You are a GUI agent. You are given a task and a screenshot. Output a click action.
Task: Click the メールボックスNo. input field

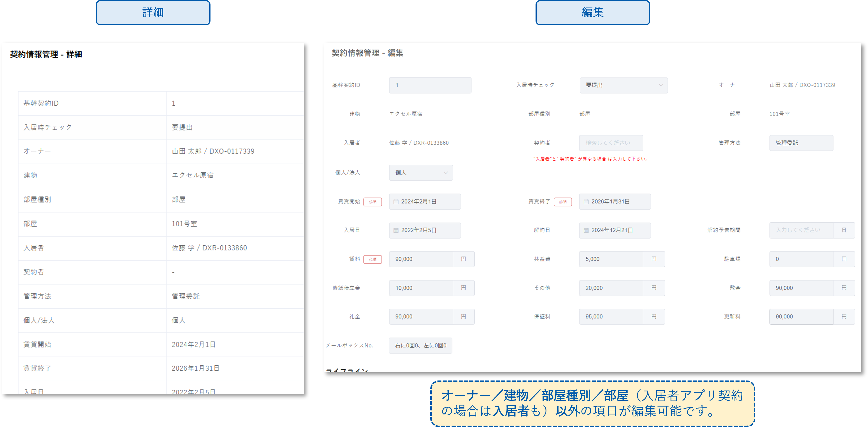point(420,345)
